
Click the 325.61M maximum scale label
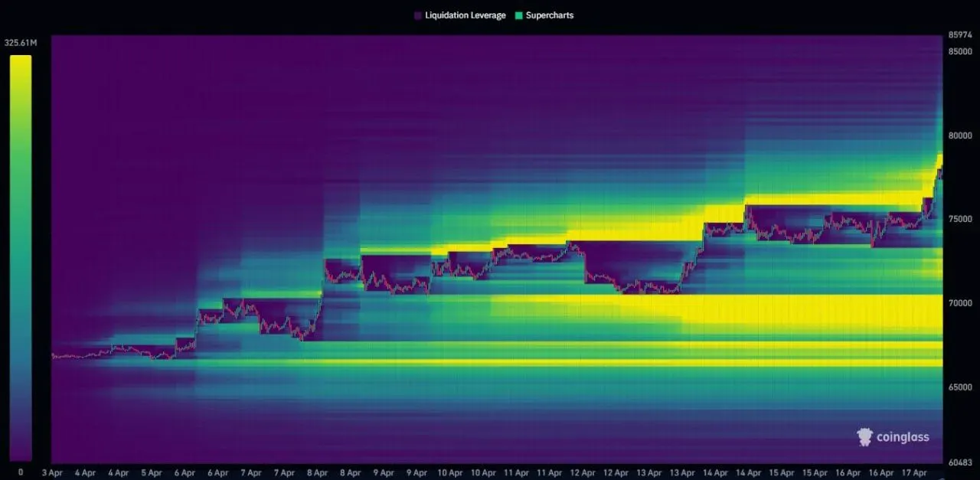[x=20, y=43]
